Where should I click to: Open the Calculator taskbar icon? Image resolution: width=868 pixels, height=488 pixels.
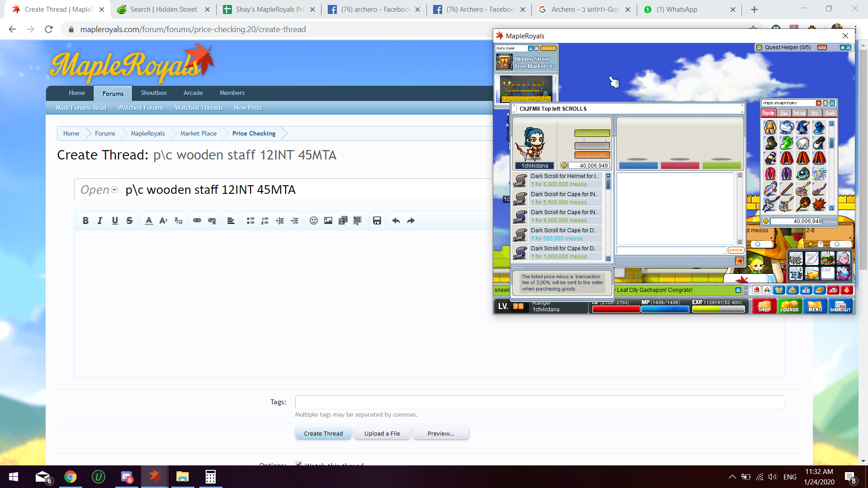210,477
